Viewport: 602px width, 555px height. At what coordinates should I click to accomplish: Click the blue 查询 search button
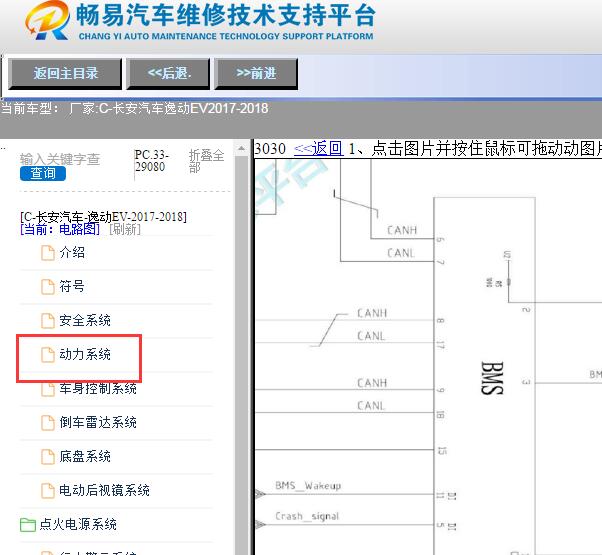(x=43, y=173)
